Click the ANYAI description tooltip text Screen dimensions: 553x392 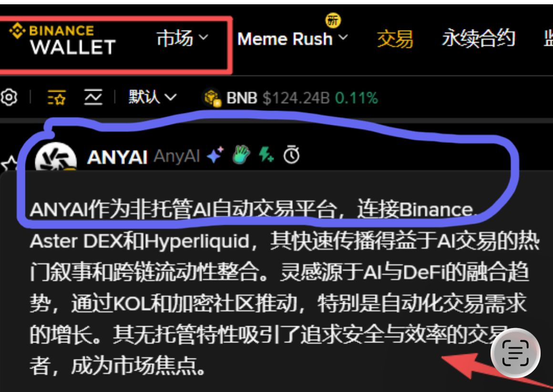[x=284, y=287]
